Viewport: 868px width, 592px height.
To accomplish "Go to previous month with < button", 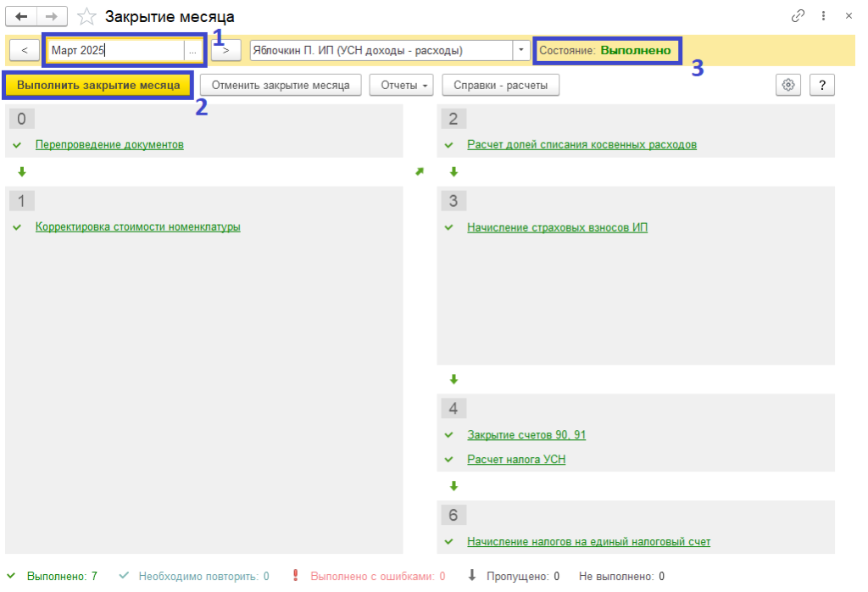I will [25, 50].
